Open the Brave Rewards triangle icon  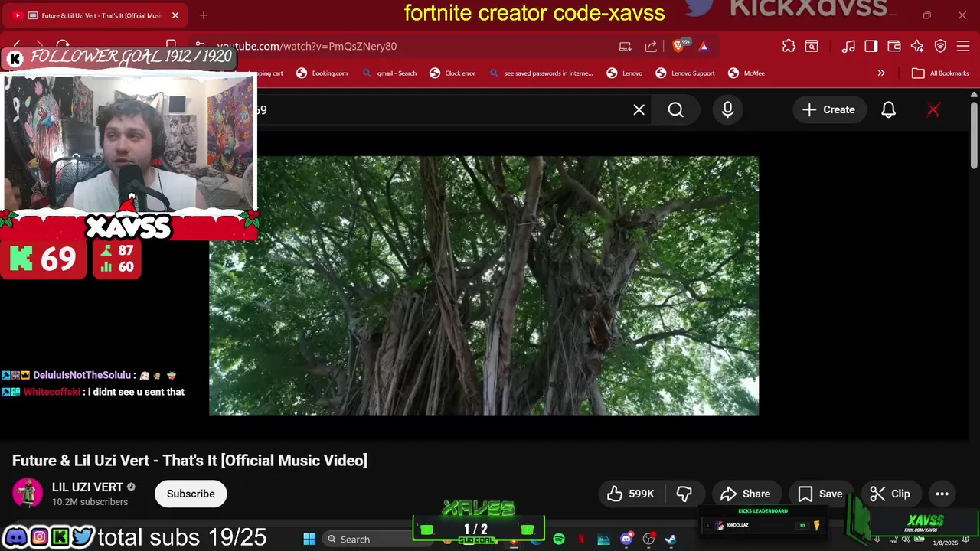[x=704, y=46]
